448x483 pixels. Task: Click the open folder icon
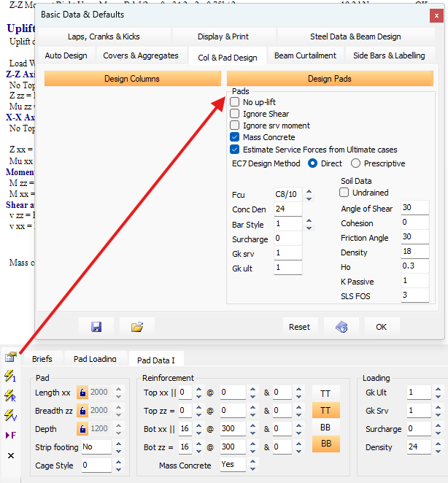137,327
